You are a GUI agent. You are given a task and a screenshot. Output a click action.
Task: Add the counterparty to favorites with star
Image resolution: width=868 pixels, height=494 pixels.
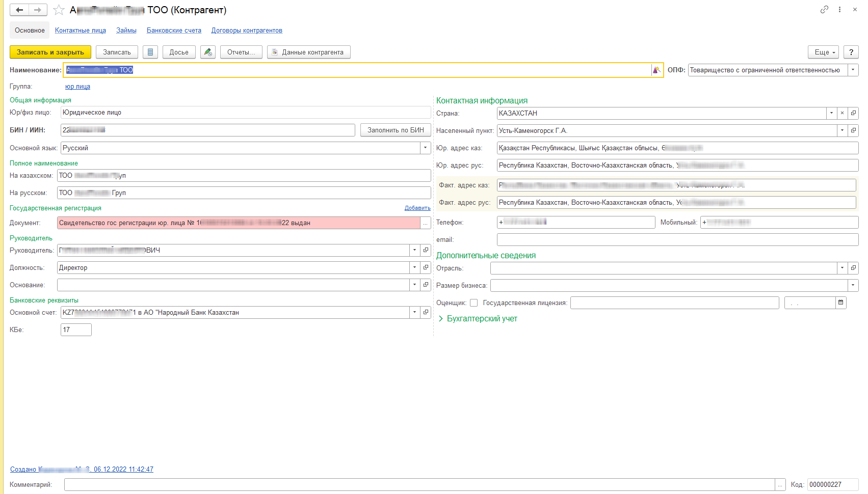click(x=59, y=10)
